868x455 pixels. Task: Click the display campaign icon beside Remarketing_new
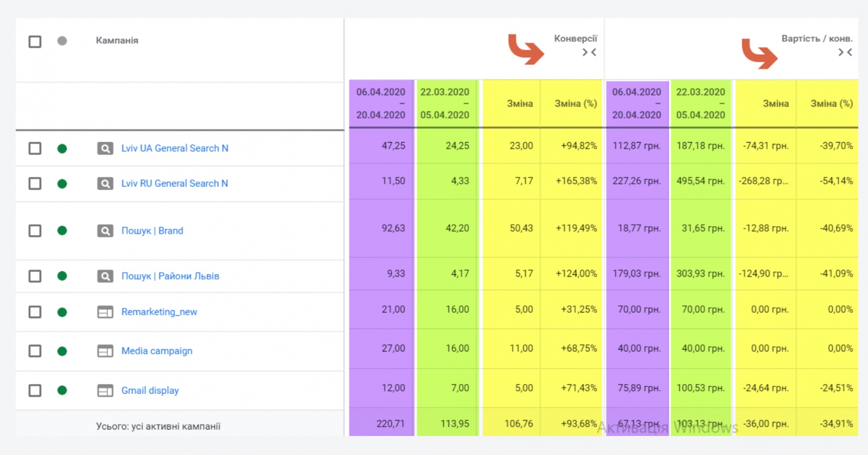pyautogui.click(x=105, y=312)
